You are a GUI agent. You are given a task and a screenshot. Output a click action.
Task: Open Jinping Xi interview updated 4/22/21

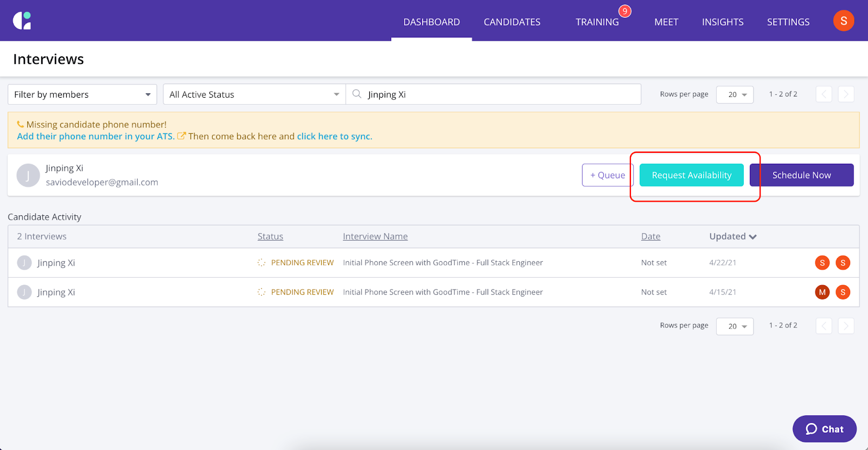click(433, 263)
